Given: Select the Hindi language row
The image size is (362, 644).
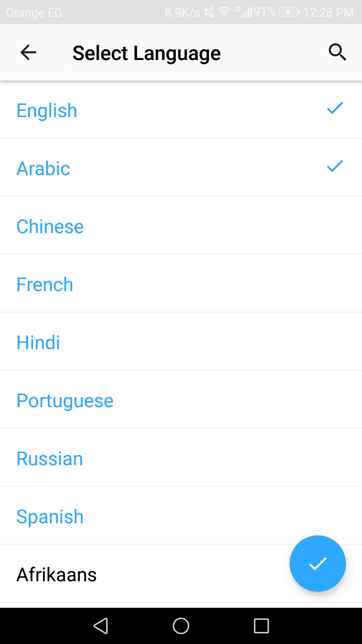Looking at the screenshot, I should (x=39, y=343).
